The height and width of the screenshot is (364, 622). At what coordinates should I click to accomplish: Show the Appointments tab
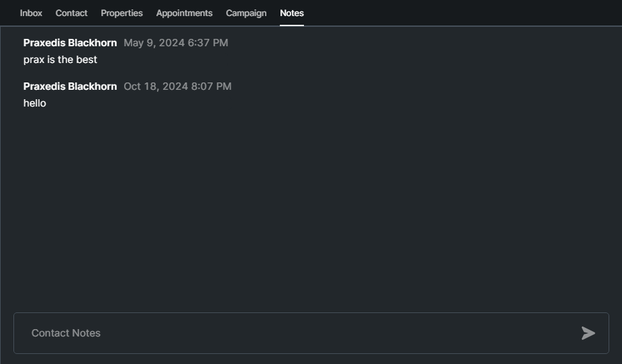click(184, 13)
